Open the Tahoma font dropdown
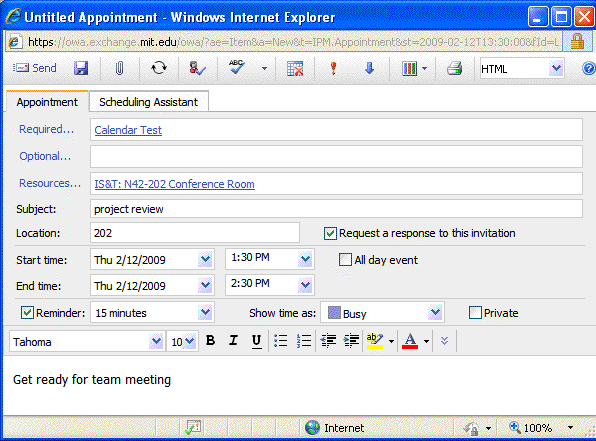 click(156, 341)
